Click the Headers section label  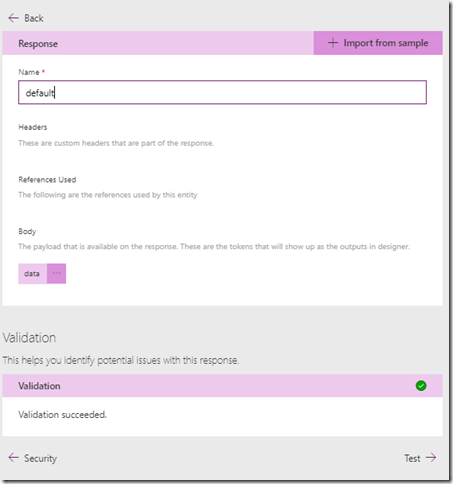point(33,127)
